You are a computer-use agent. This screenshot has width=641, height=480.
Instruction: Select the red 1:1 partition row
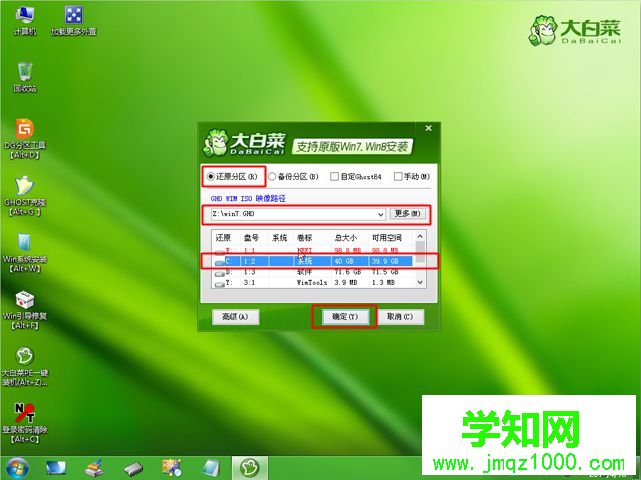pos(313,250)
